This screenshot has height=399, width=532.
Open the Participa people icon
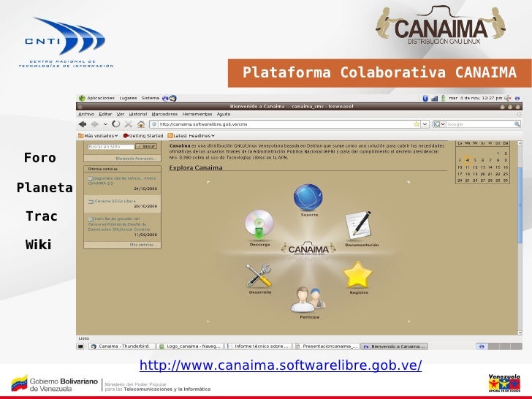click(308, 300)
